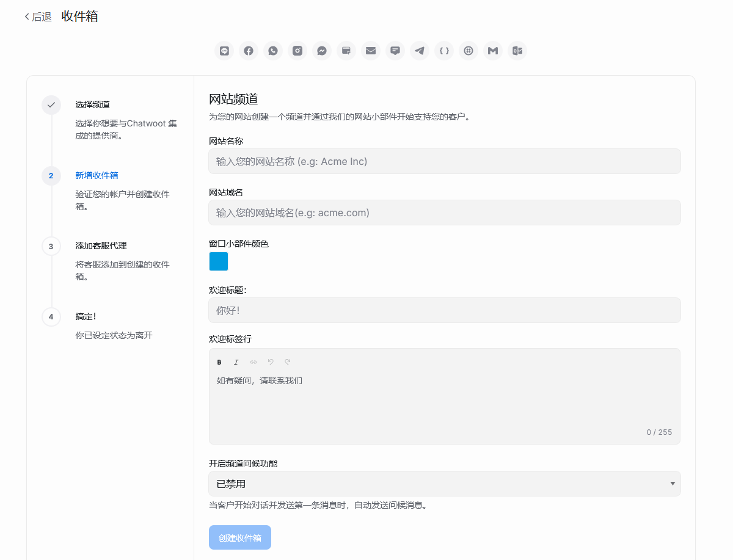Select the Instagram channel icon
The width and height of the screenshot is (733, 560).
tap(297, 51)
